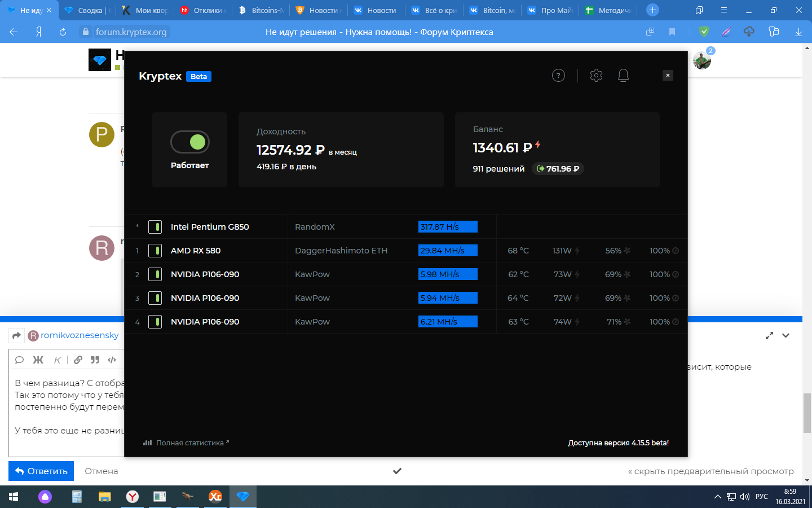Click the reply arrow icon in editor
The width and height of the screenshot is (812, 508).
[16, 336]
